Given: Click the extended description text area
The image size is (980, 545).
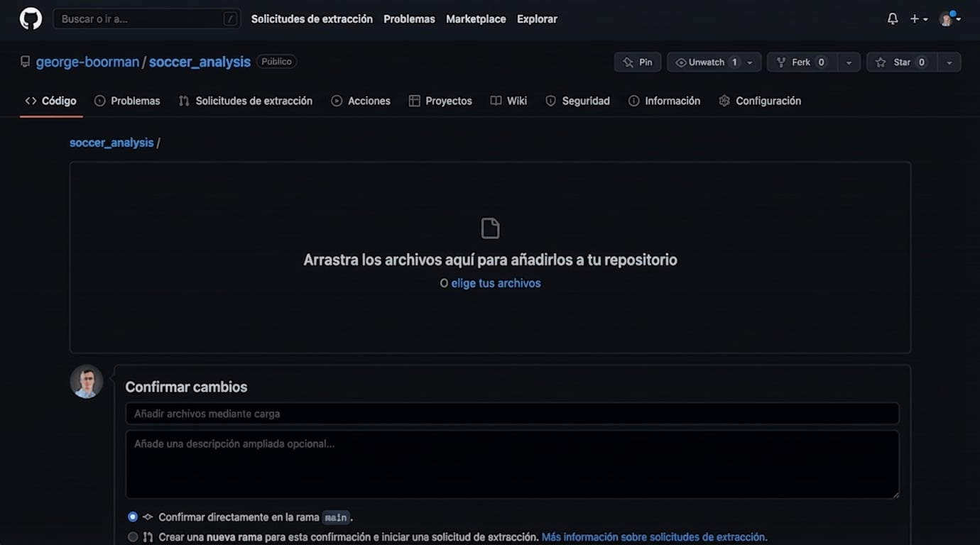Looking at the screenshot, I should [x=512, y=464].
